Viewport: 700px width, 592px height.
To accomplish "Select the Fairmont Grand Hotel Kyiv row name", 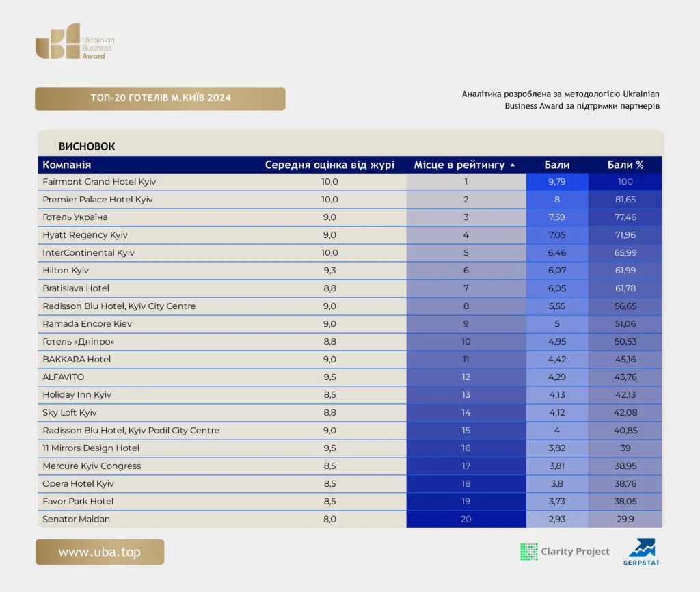I will click(99, 182).
